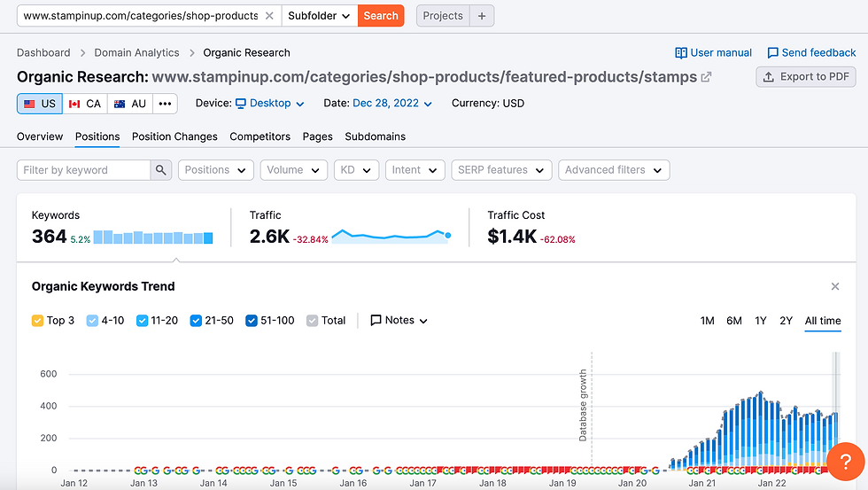Click the Projects button
868x490 pixels.
coord(443,15)
